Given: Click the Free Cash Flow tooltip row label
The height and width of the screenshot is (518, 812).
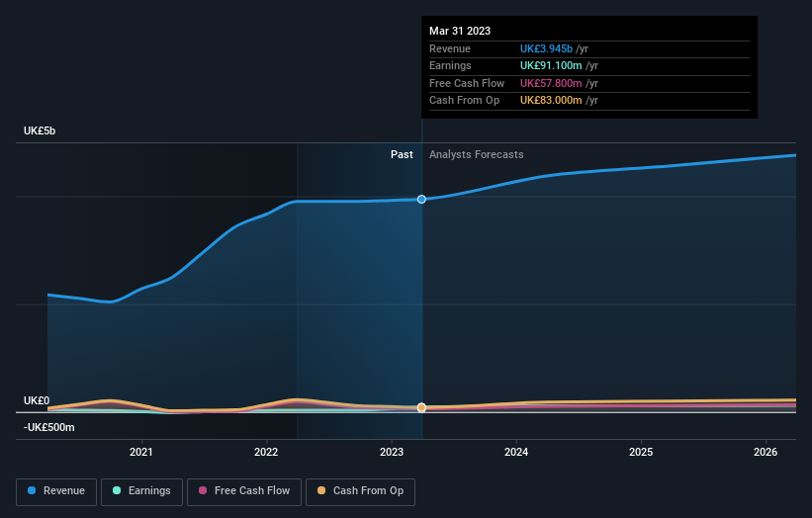Looking at the screenshot, I should point(467,83).
